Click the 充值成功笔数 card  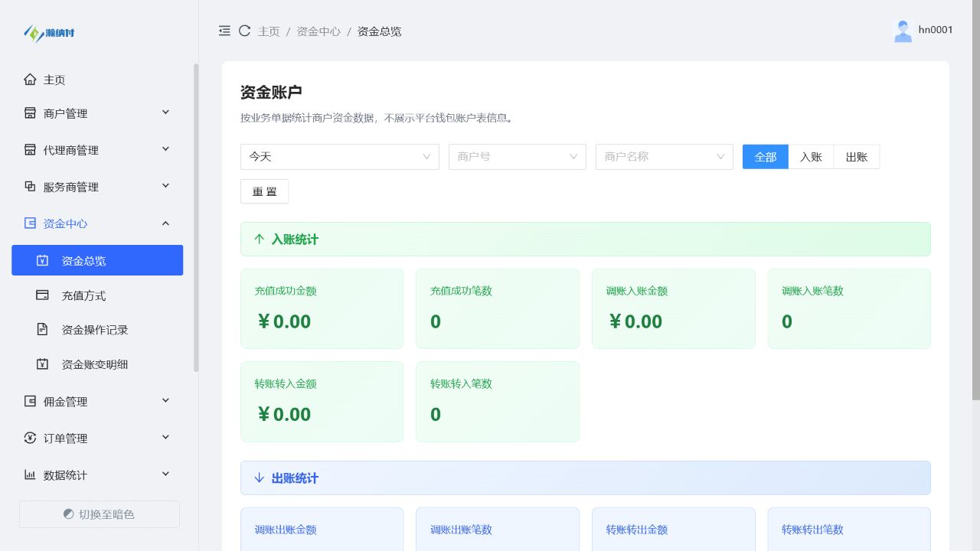498,308
